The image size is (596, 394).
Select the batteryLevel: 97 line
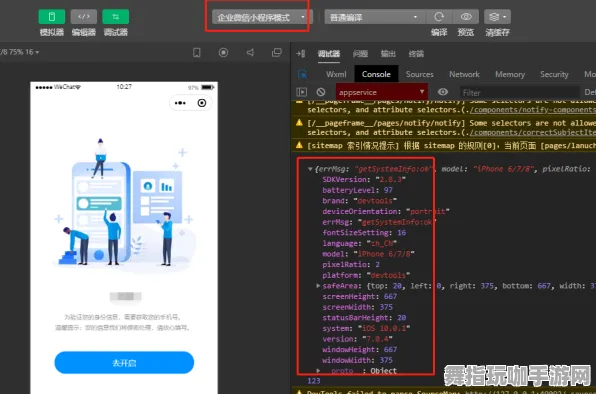pyautogui.click(x=357, y=190)
